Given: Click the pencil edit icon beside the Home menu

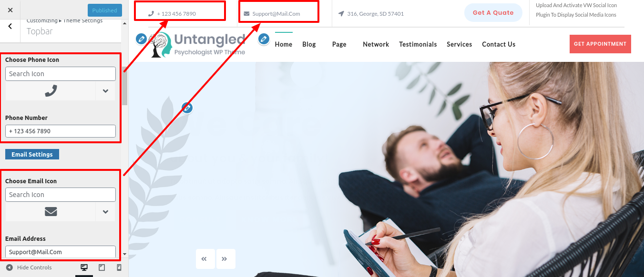Looking at the screenshot, I should (x=264, y=39).
